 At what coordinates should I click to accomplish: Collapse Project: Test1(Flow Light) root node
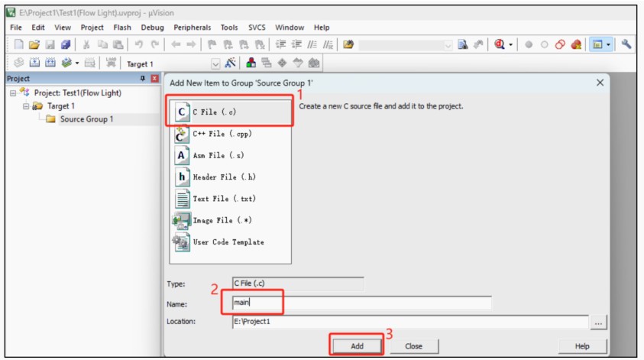[13, 93]
